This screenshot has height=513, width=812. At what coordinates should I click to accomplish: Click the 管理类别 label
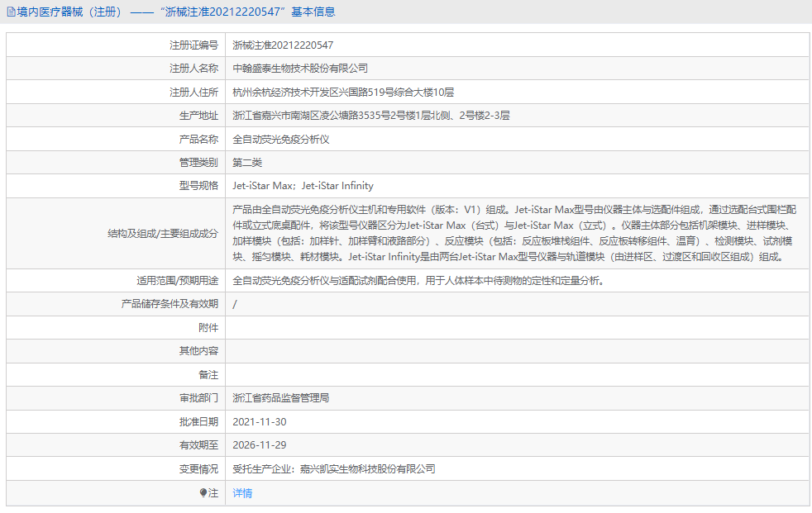point(198,163)
